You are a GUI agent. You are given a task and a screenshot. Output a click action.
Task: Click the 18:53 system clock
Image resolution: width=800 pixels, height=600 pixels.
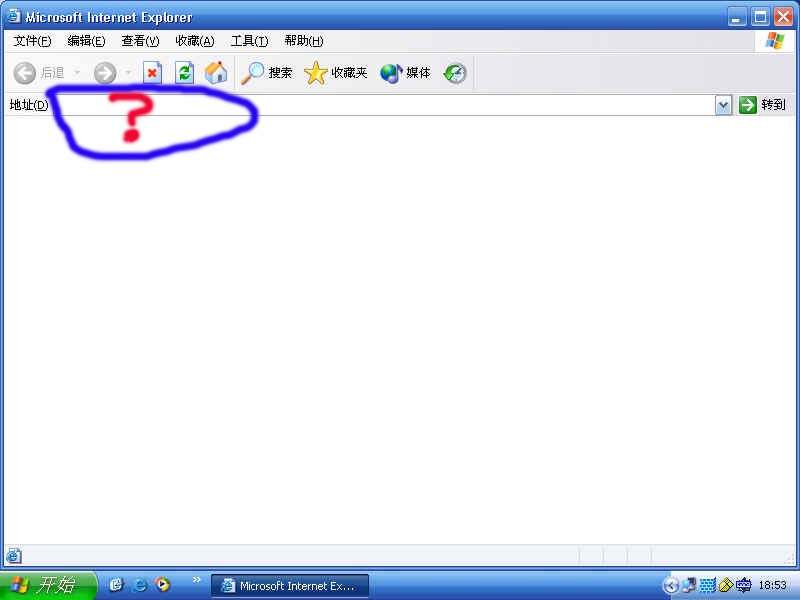(x=772, y=585)
